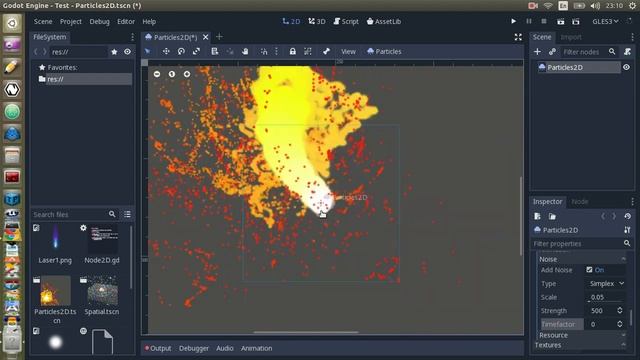
Task: Open the snapping options three-dot menu
Action: coord(276,51)
